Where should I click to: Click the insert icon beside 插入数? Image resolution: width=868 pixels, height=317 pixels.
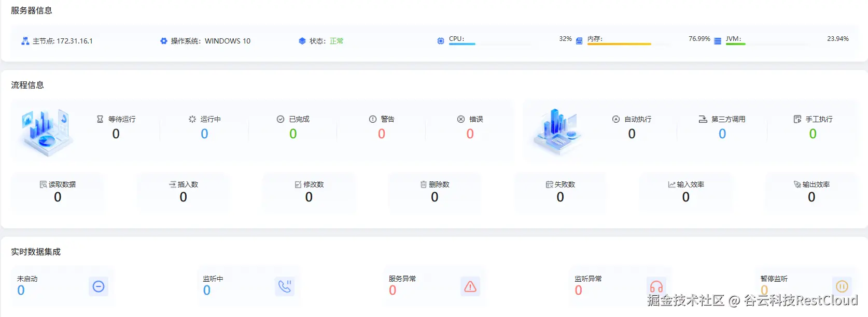tap(173, 184)
